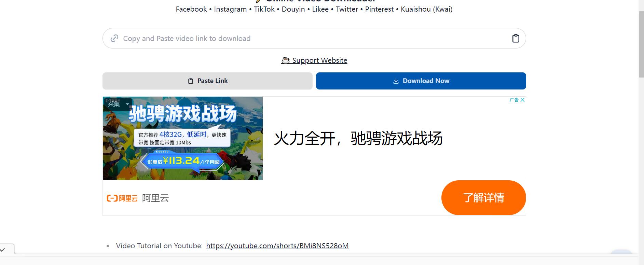Click the clipboard paste icon in the input field

click(516, 38)
